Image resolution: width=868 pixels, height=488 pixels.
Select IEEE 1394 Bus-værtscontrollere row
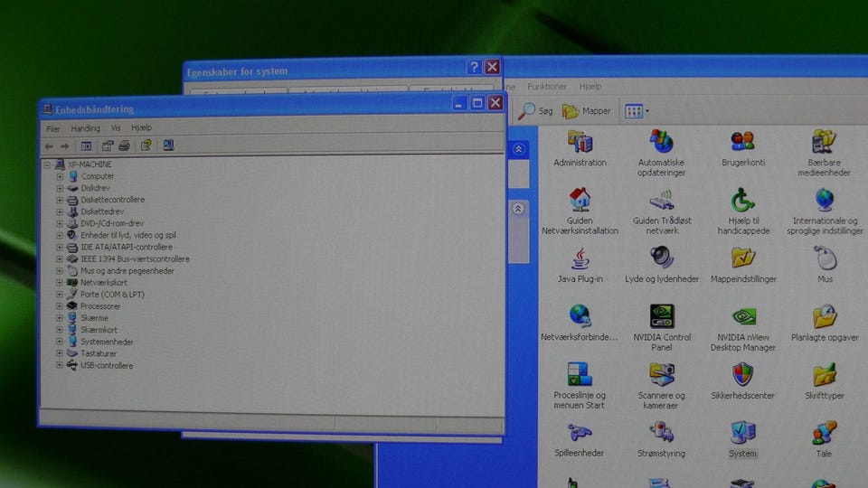pyautogui.click(x=135, y=259)
